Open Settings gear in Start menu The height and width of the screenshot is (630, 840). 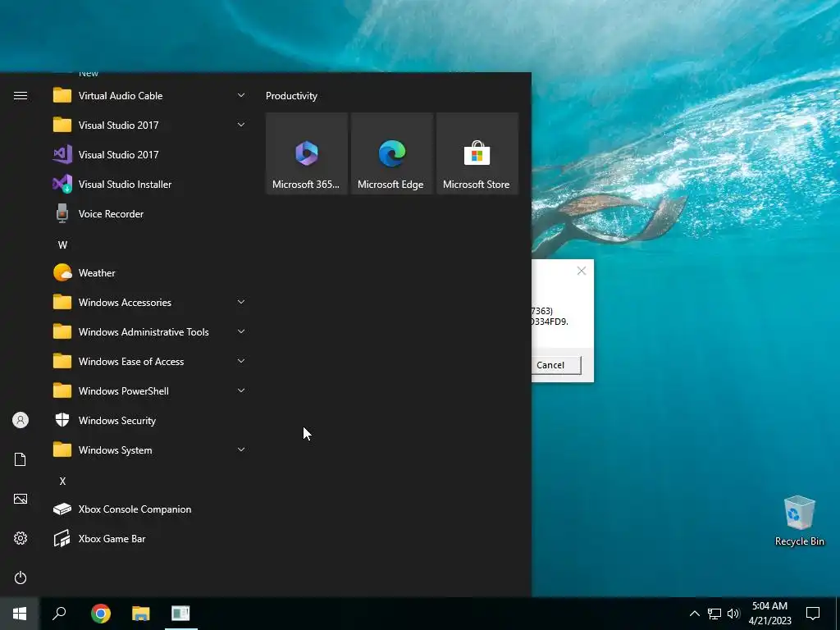pyautogui.click(x=21, y=538)
